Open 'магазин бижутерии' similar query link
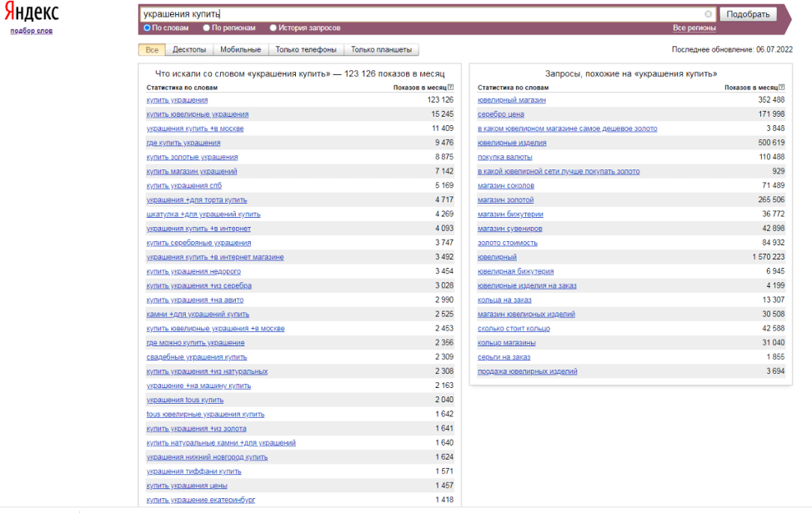 click(x=510, y=214)
